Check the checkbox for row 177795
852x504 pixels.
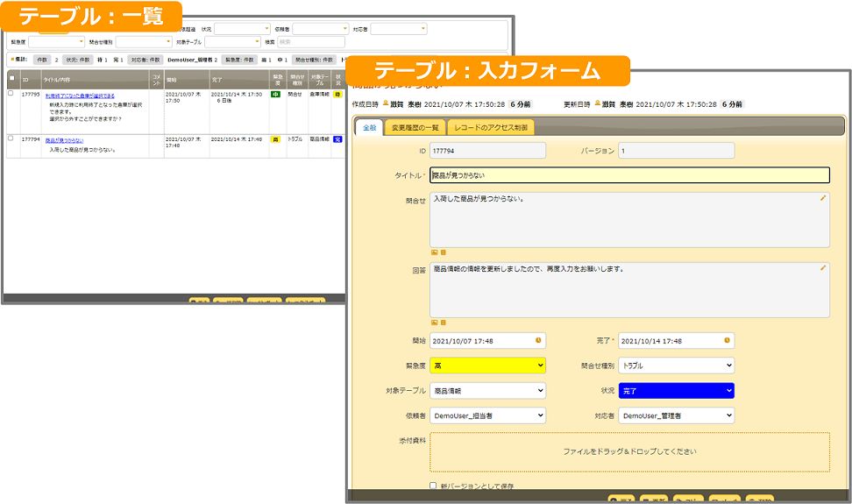pyautogui.click(x=11, y=94)
